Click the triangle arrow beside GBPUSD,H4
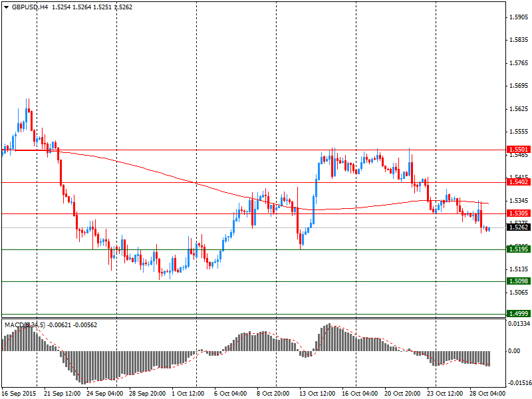 point(6,7)
